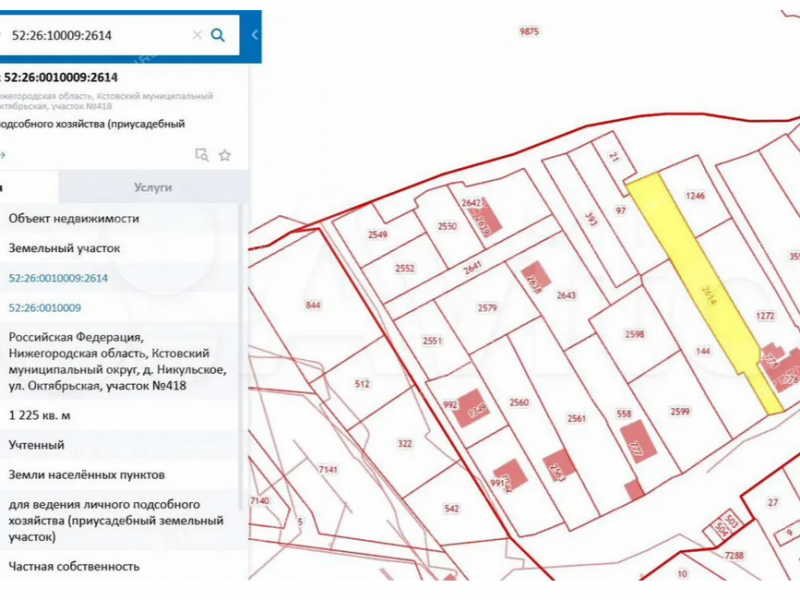Clear the search query with the × icon
The image size is (800, 600).
196,33
